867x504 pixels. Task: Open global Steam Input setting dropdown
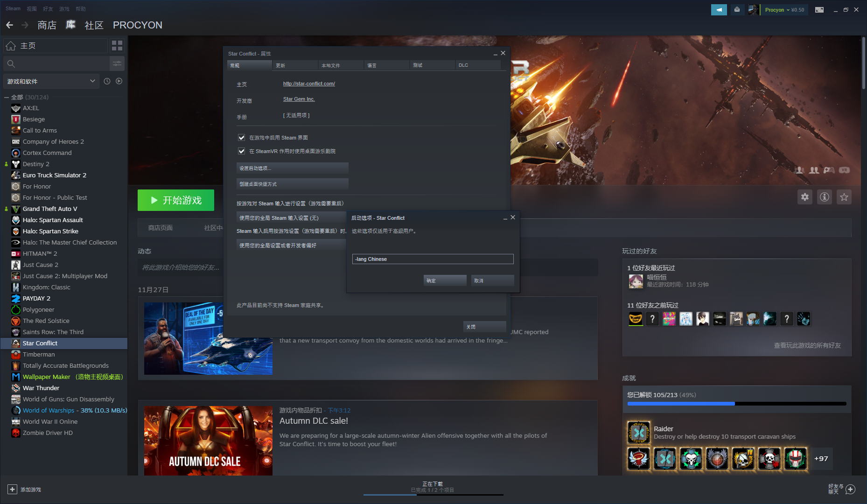point(291,218)
